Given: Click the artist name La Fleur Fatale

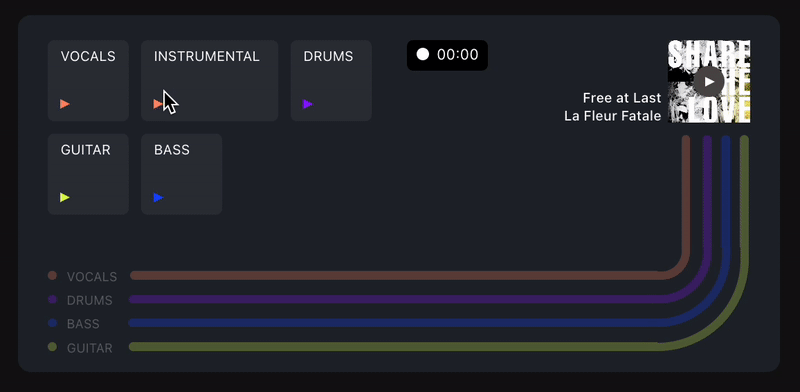Looking at the screenshot, I should coord(613,116).
